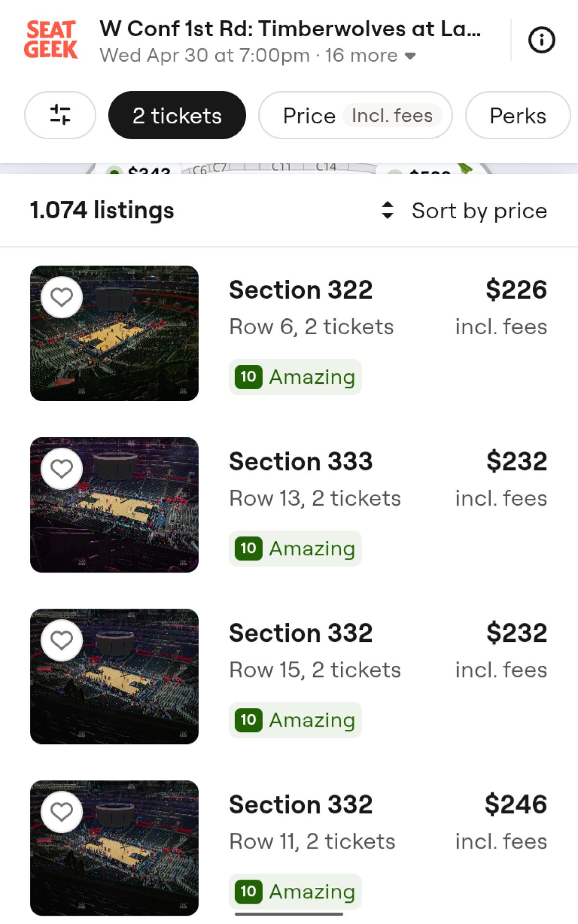Expand the '16 more' dates dropdown
The image size is (578, 924).
pyautogui.click(x=370, y=56)
